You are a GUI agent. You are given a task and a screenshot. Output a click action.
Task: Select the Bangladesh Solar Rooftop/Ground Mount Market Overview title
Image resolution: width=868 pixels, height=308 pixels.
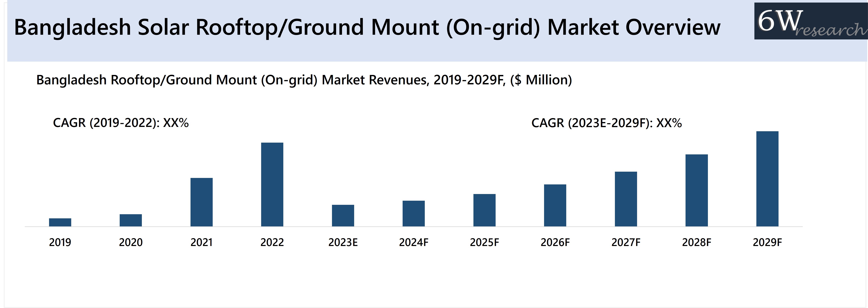pyautogui.click(x=367, y=27)
